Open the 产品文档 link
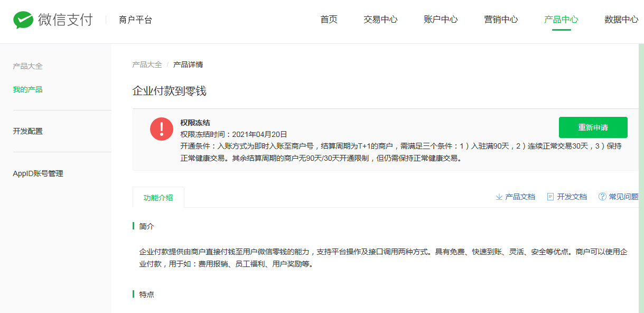 tap(520, 197)
